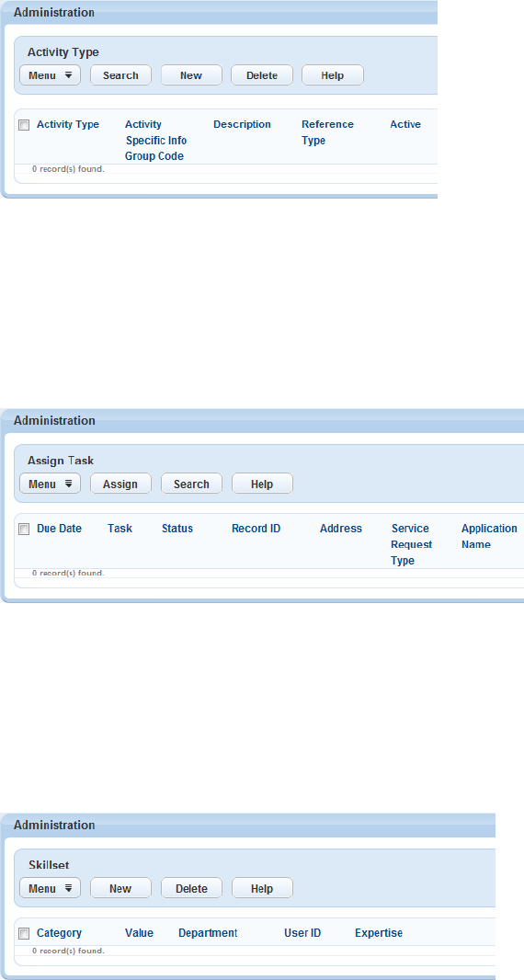This screenshot has height=980, width=524.
Task: Click New button in Skillset panel
Action: (120, 888)
